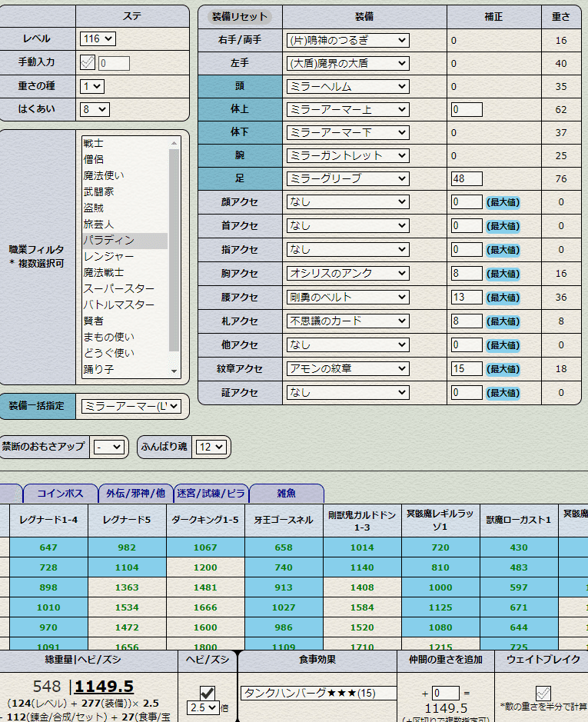Viewport: 588px width, 722px height.
Task: Click ダークキング1-5 value 1067
Action: click(205, 547)
